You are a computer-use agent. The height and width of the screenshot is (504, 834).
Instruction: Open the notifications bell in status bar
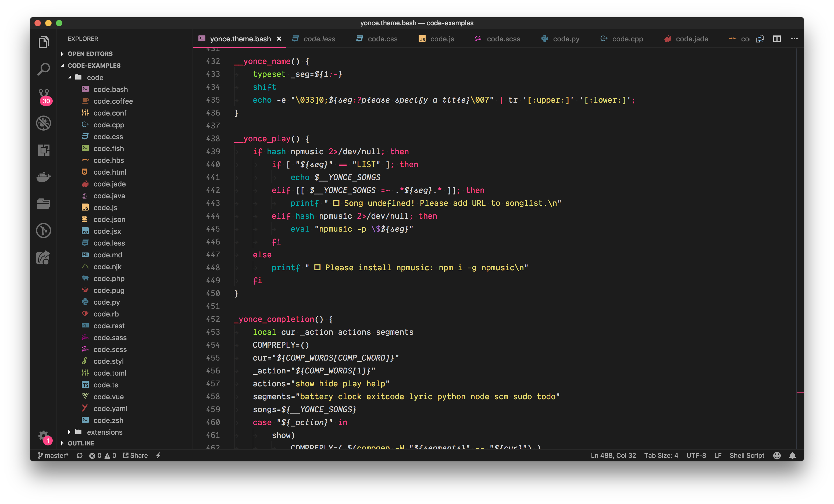(x=792, y=456)
